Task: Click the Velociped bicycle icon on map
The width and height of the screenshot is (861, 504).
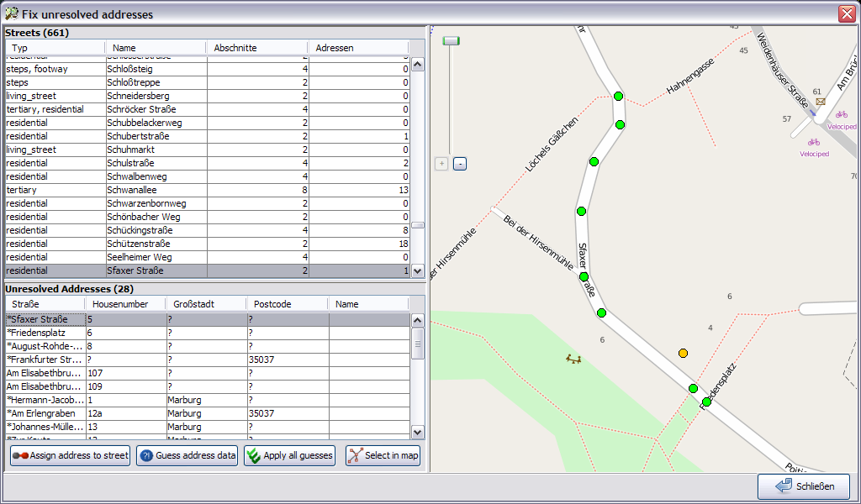Action: pyautogui.click(x=813, y=142)
